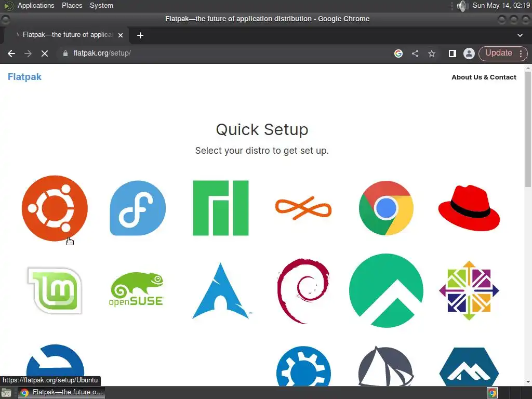Expand the tab search dropdown arrow
532x399 pixels.
[x=520, y=35]
